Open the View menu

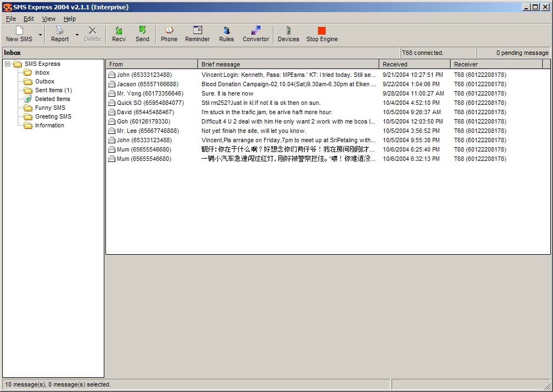[49, 18]
